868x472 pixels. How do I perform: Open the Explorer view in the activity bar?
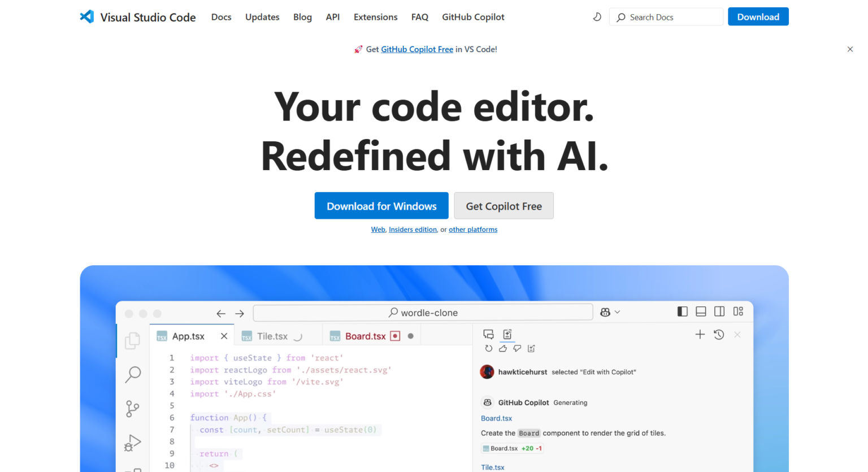click(x=132, y=341)
